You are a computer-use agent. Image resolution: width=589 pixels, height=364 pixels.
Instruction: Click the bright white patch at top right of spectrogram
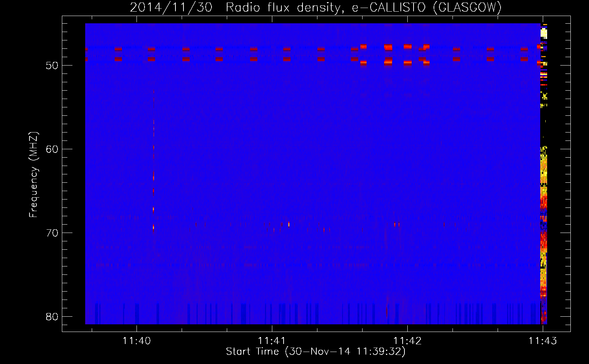[544, 34]
